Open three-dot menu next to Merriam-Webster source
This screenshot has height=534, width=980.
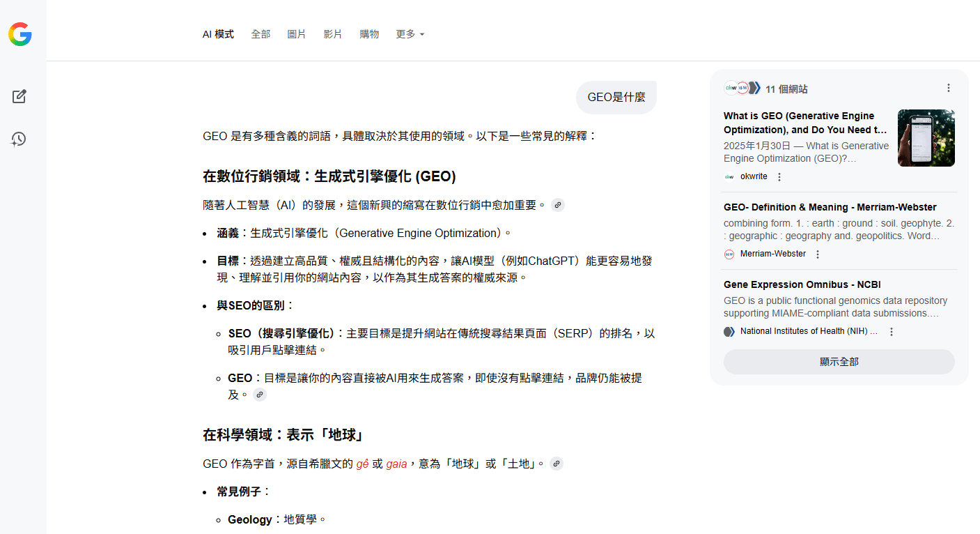818,254
